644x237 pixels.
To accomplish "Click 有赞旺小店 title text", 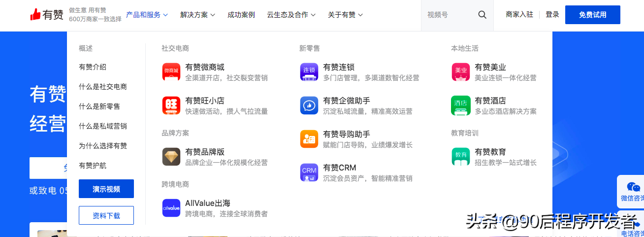I will tap(205, 101).
